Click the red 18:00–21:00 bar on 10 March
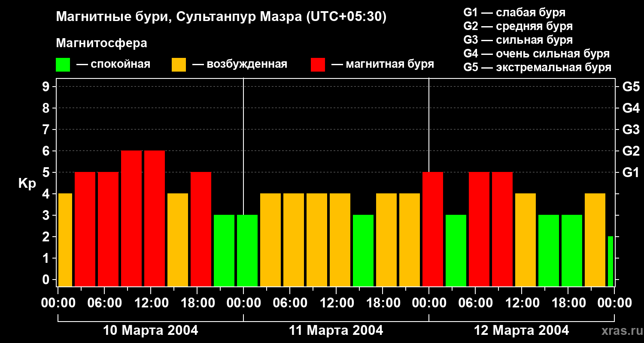This screenshot has width=644, height=343. click(201, 229)
